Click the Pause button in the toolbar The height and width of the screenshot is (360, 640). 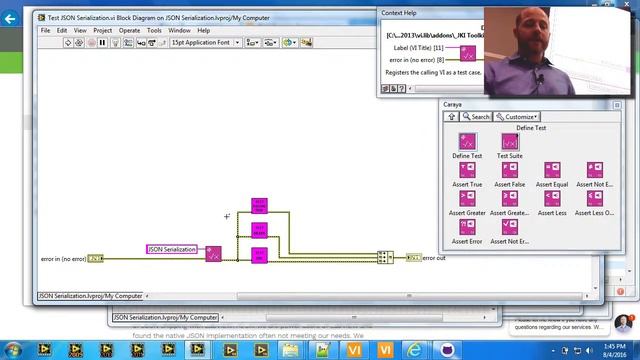102,42
